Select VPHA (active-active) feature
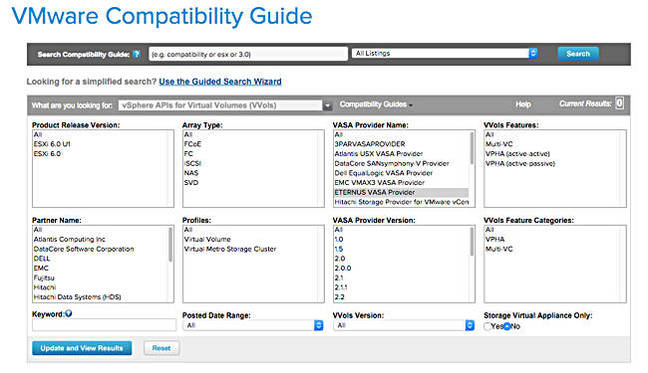This screenshot has width=648, height=373. click(517, 154)
